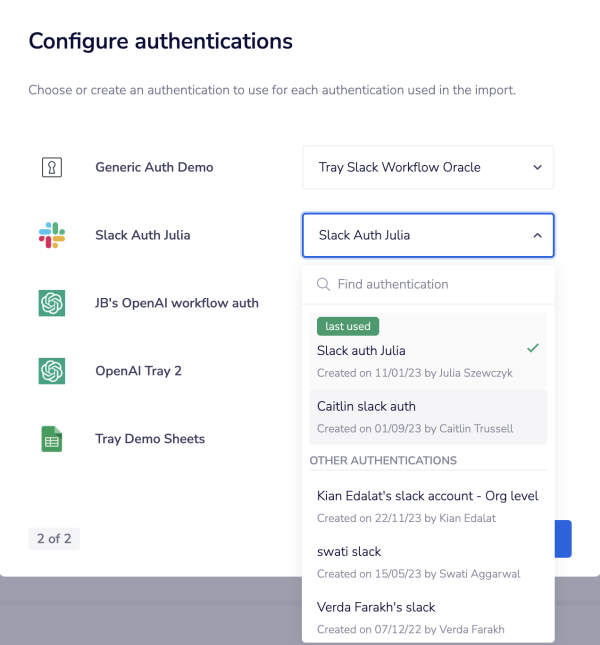The width and height of the screenshot is (600, 645).
Task: Click the magnifier icon in the authentication search
Action: (x=323, y=284)
